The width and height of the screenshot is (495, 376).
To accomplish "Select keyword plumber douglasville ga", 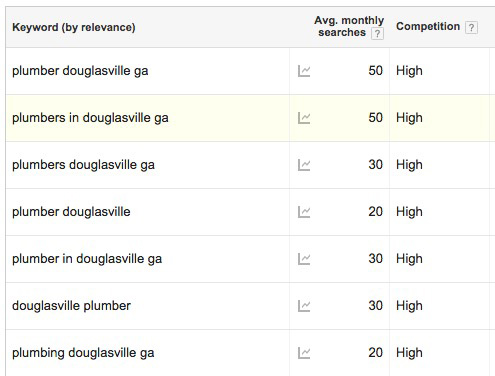I will [x=80, y=71].
